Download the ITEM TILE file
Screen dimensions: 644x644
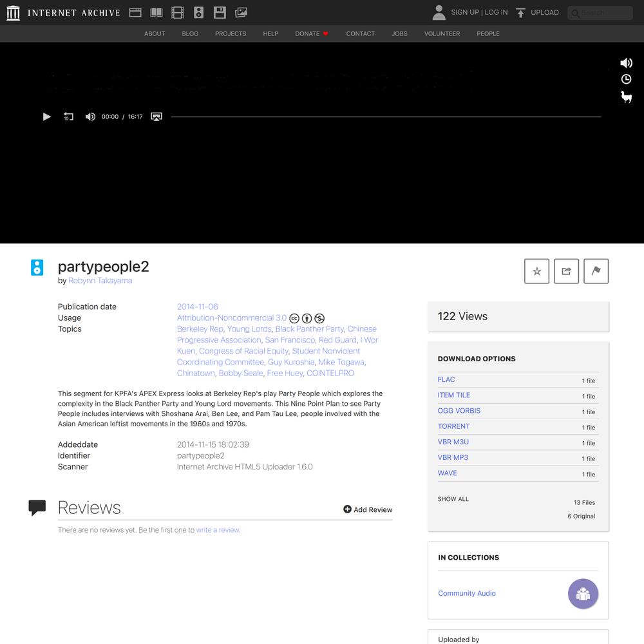point(454,395)
